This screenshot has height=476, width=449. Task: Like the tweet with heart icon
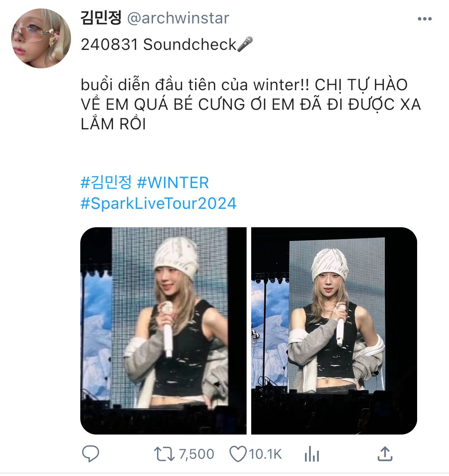237,454
